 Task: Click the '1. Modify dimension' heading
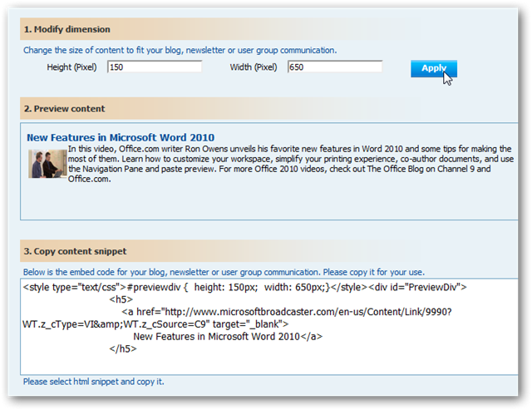point(66,30)
